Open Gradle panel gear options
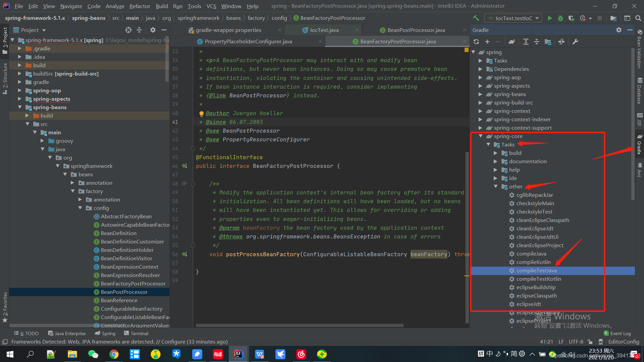This screenshot has width=644, height=362. point(619,30)
